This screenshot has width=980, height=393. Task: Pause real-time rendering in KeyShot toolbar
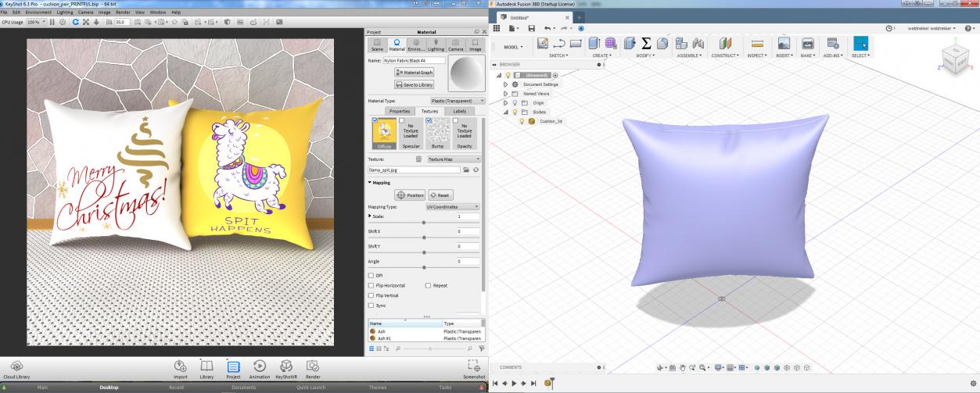point(52,22)
